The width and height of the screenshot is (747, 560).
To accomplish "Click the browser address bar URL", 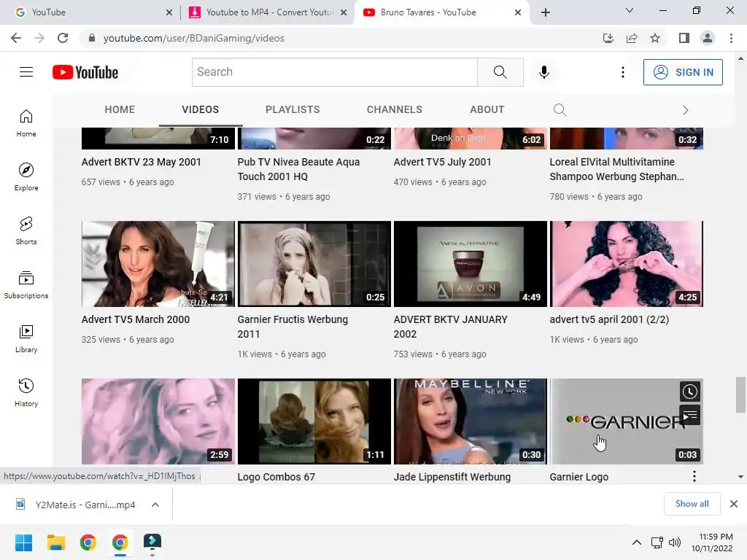I will pos(193,38).
